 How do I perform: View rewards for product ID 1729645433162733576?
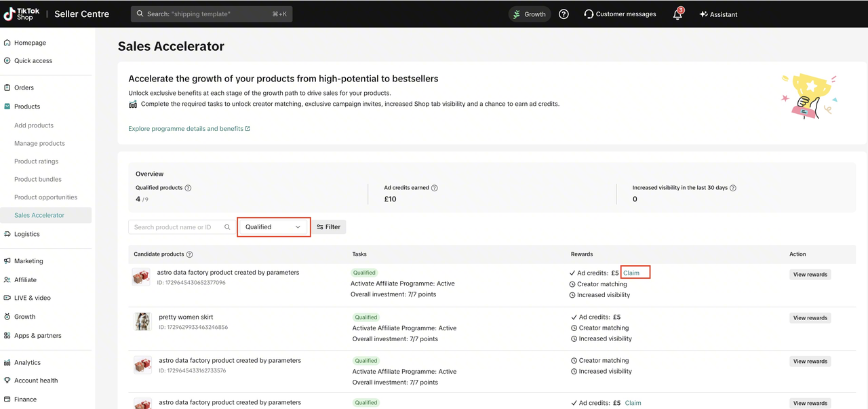(810, 362)
